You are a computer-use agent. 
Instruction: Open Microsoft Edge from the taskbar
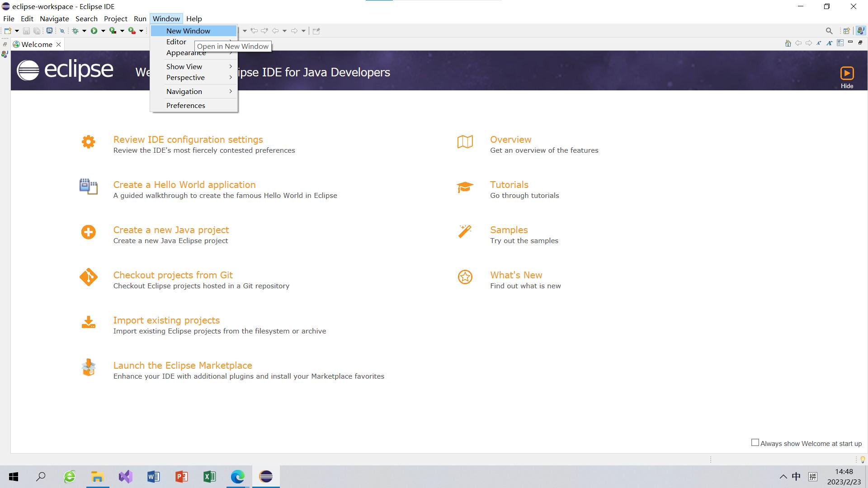[237, 476]
